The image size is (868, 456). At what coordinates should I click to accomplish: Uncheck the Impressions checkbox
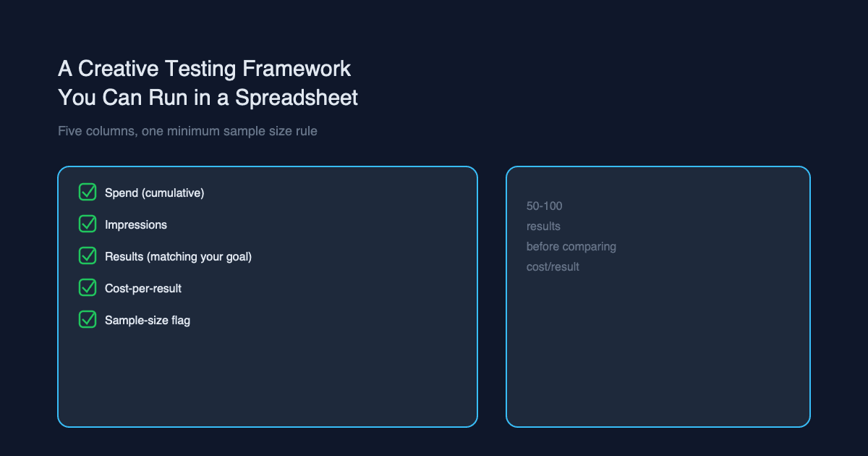[88, 224]
